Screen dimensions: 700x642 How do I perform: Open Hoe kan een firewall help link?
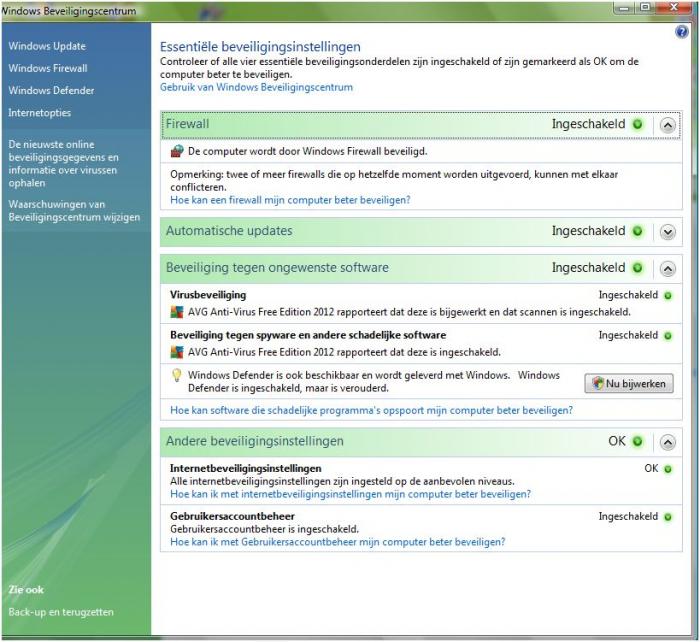pos(290,200)
